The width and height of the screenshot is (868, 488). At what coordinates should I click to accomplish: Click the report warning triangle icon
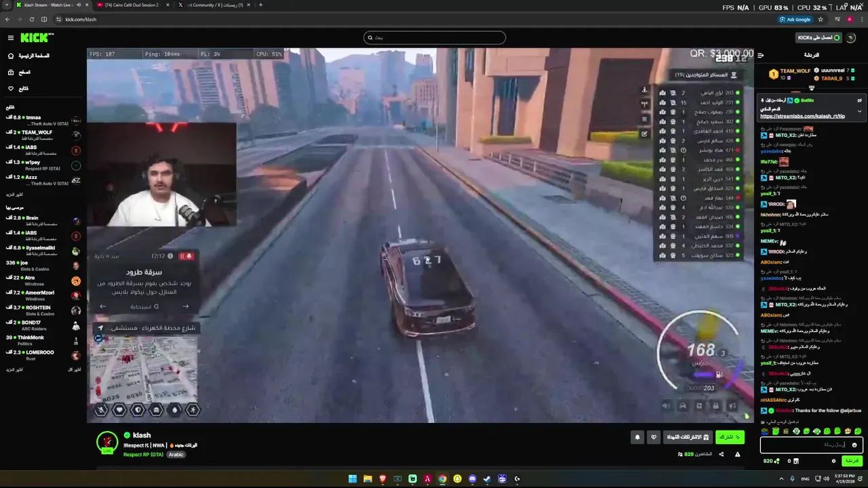coord(737,454)
